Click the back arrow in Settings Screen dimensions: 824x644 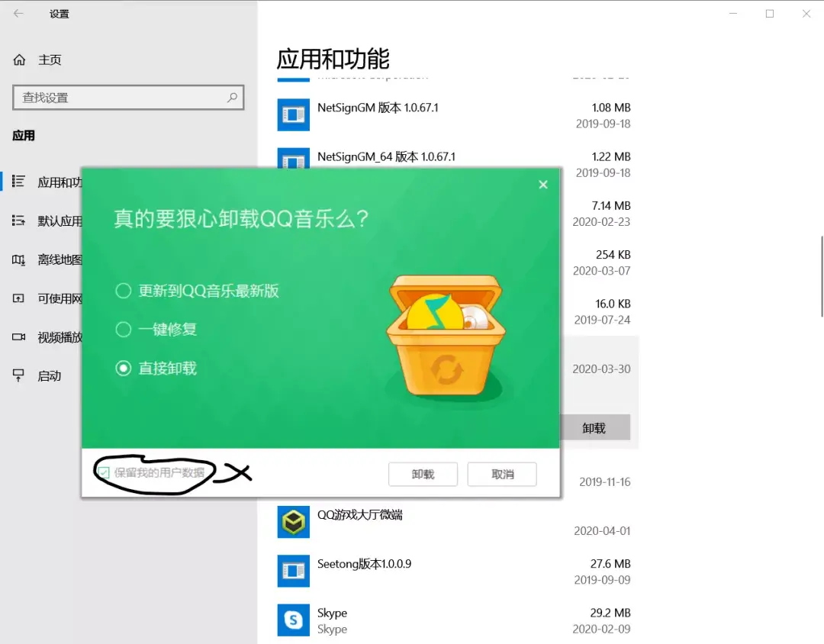point(18,14)
